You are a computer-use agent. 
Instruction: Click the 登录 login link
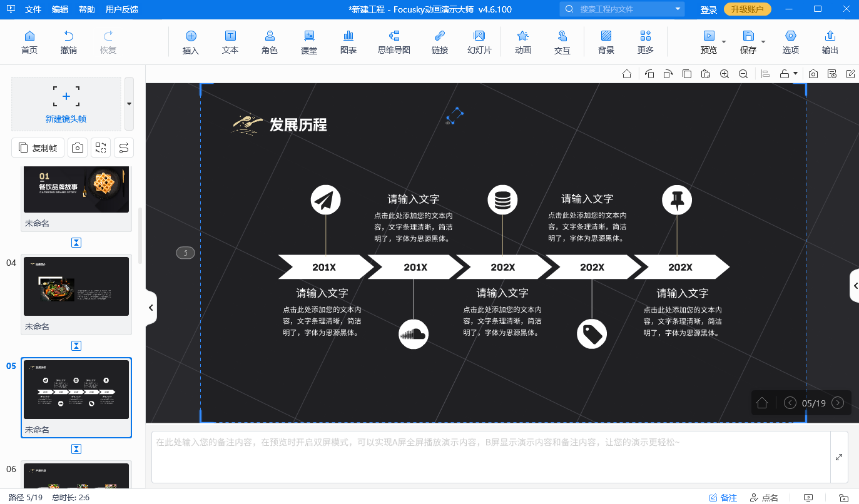click(709, 9)
